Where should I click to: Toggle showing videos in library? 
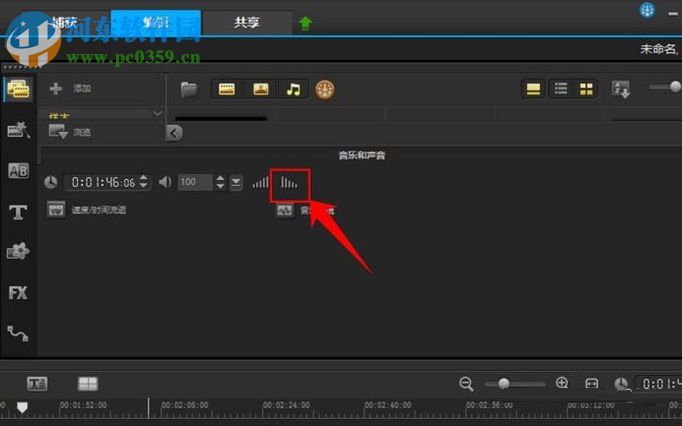point(227,89)
